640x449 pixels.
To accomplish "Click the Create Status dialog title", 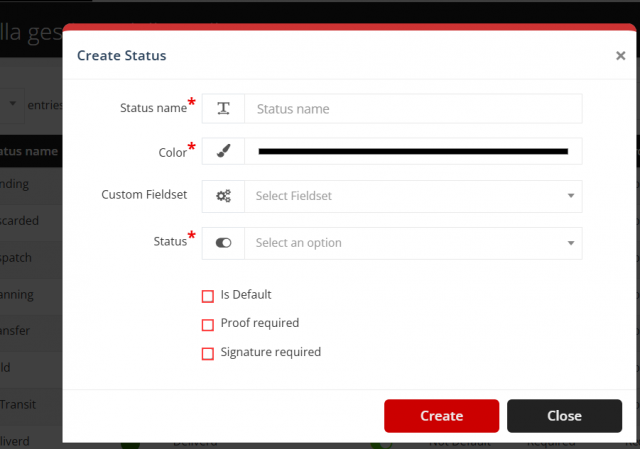I will click(122, 56).
